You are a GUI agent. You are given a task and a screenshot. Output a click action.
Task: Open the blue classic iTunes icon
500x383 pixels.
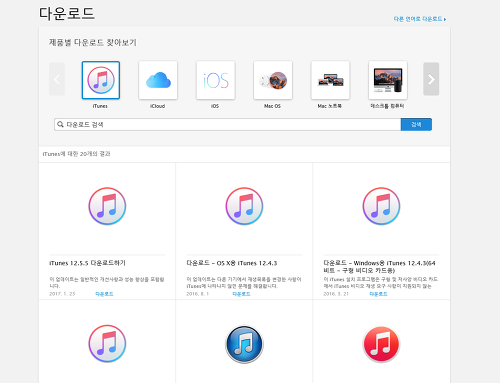[244, 344]
